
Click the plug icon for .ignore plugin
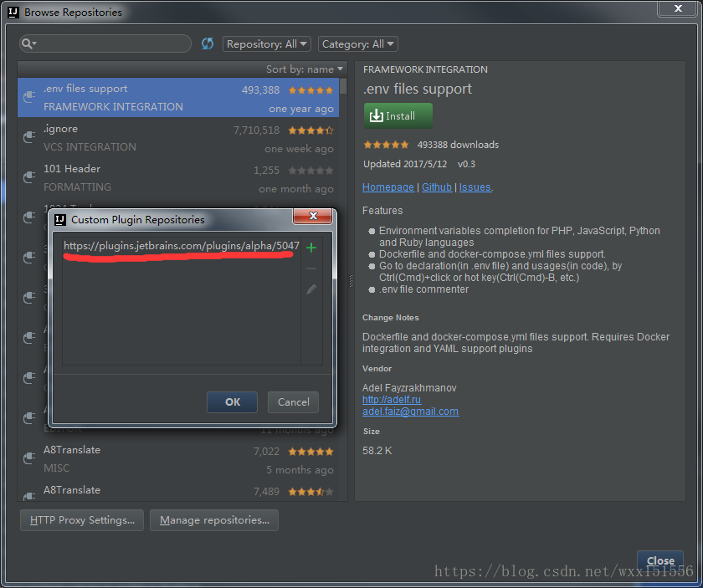[x=29, y=136]
